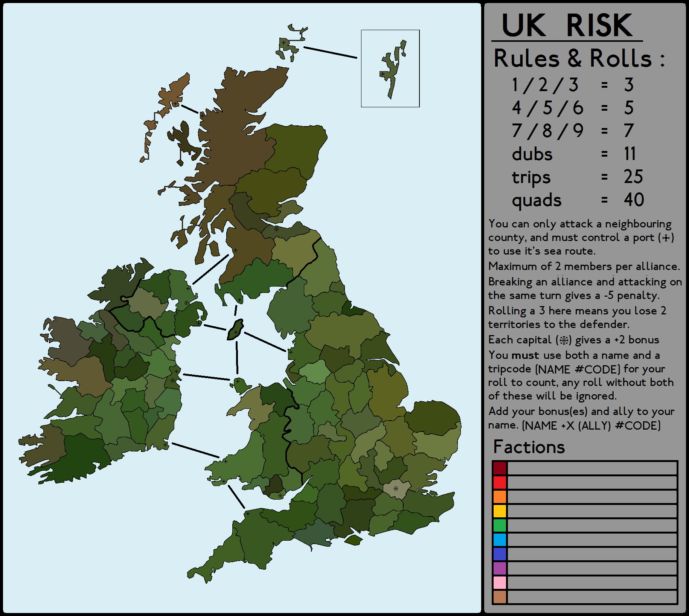Select the Wexford port icon in southeast Ireland

[165, 445]
